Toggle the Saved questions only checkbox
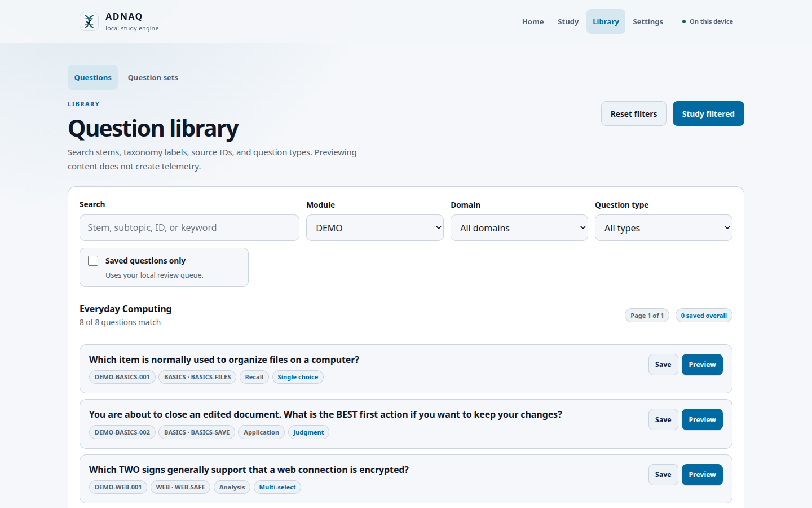 pyautogui.click(x=93, y=261)
